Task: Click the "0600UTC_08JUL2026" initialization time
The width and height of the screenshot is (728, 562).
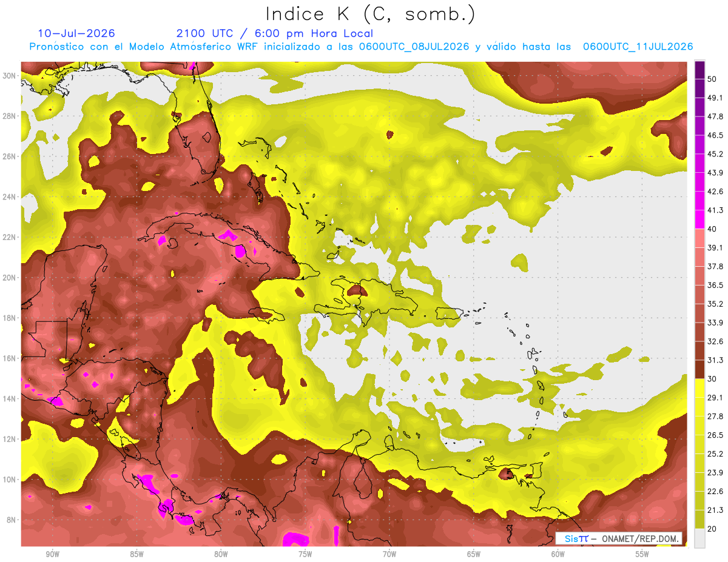Action: point(414,47)
